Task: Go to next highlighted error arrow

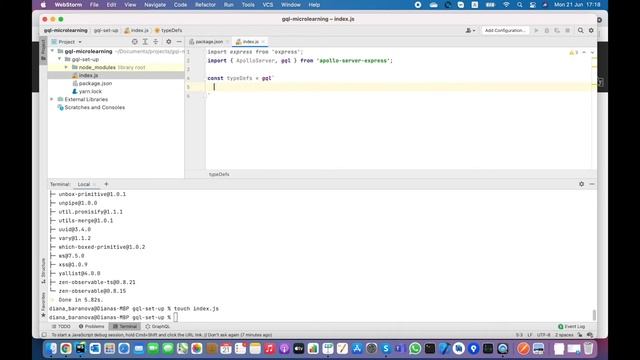Action: click(x=592, y=52)
